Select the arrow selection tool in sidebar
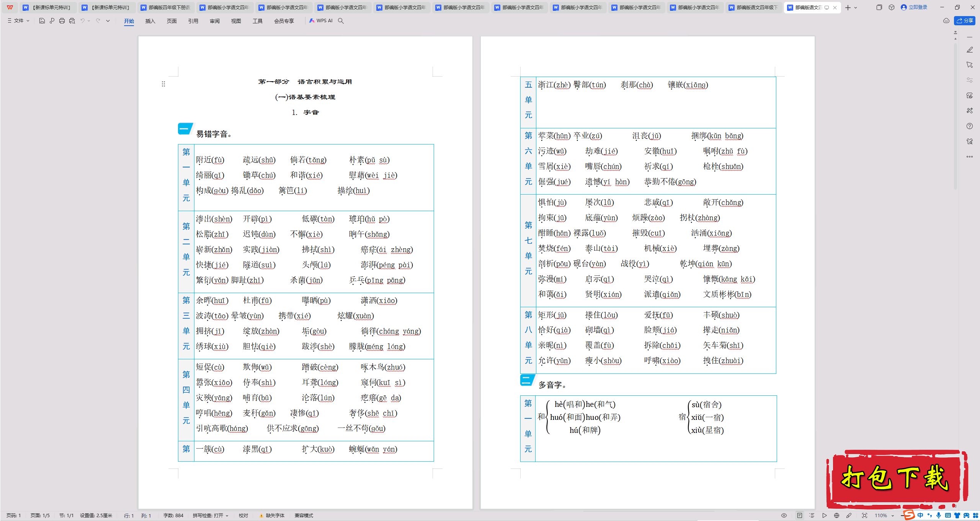980x521 pixels. point(970,65)
